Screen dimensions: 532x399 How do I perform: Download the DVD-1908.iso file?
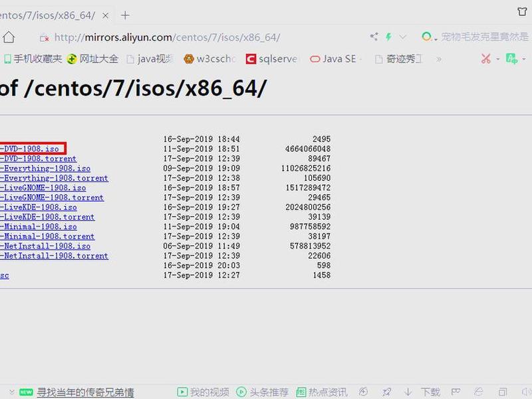tap(29, 148)
